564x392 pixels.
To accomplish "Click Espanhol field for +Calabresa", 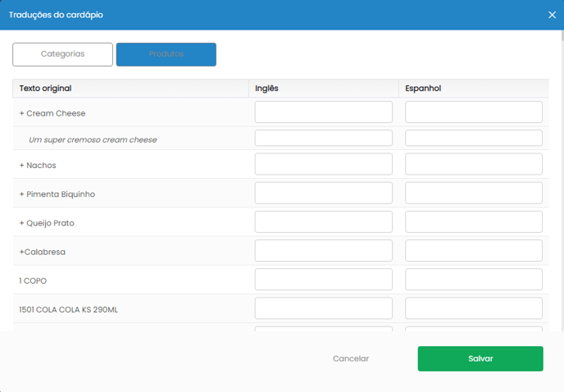I will 474,250.
